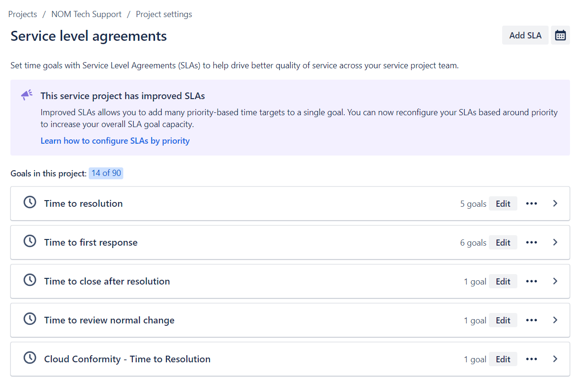Expand the Time to first response chevron

click(555, 242)
